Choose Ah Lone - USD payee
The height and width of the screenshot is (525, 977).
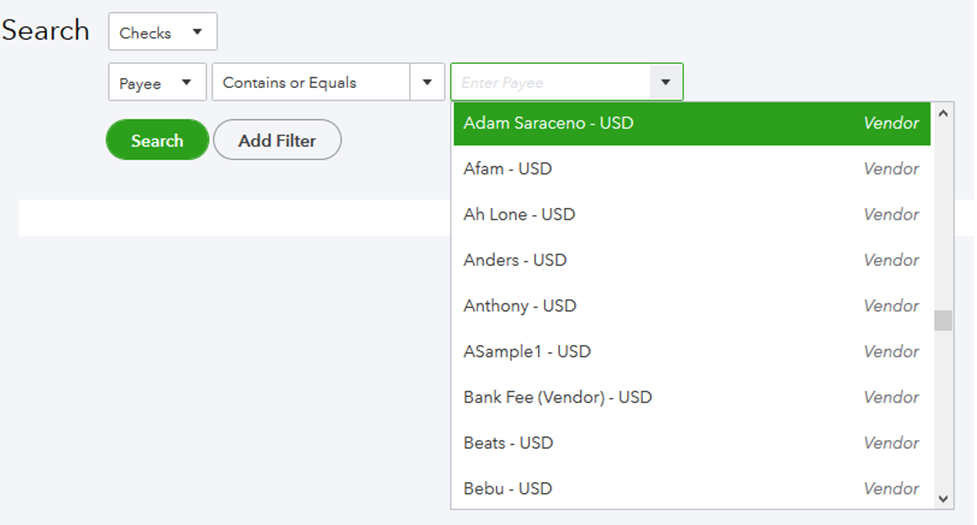692,214
